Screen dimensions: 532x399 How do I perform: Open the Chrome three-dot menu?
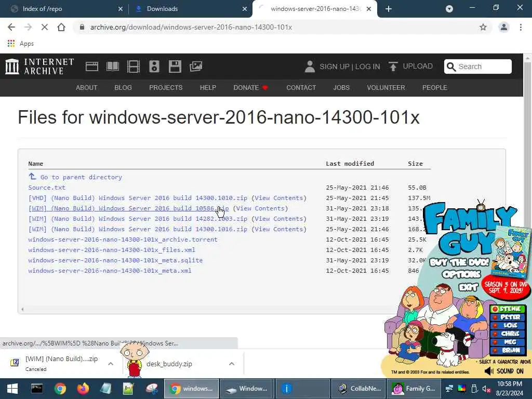coord(521,27)
